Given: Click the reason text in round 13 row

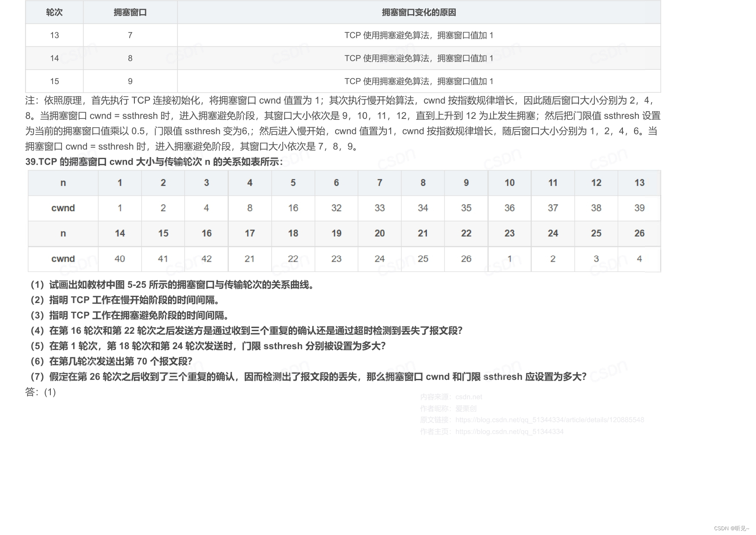Looking at the screenshot, I should click(x=419, y=35).
